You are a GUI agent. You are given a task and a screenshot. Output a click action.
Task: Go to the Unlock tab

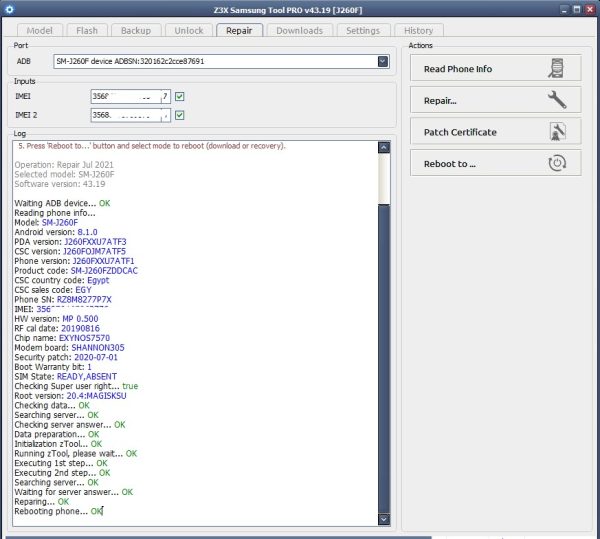[189, 30]
